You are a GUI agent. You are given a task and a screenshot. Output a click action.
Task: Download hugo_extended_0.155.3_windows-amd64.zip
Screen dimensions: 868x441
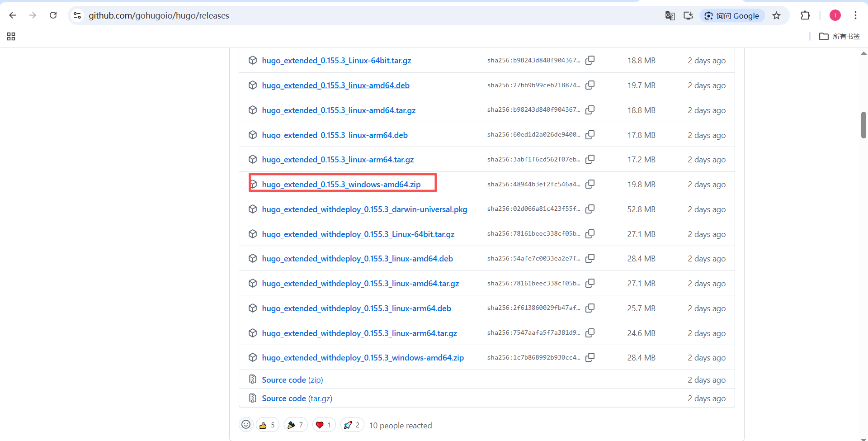coord(341,185)
